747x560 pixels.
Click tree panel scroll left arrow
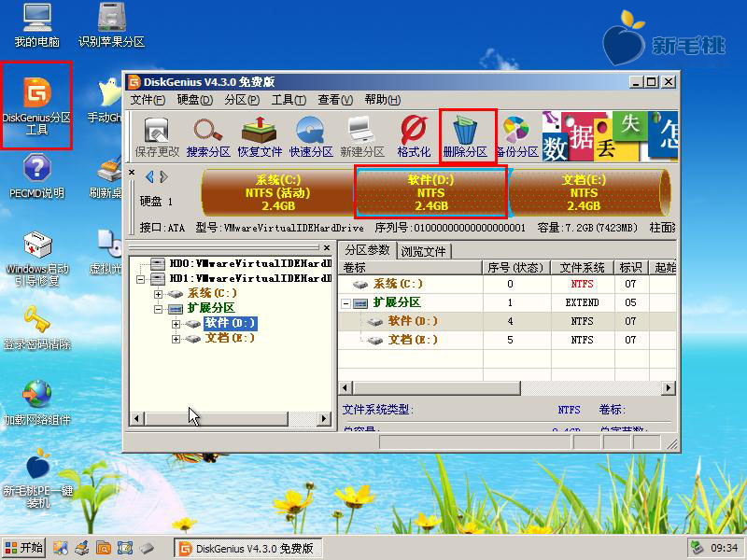click(136, 419)
